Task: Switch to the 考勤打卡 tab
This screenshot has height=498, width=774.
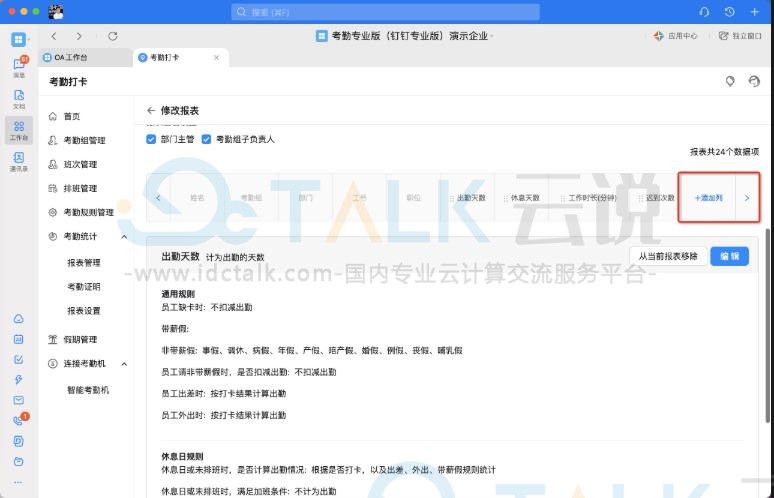Action: [181, 58]
